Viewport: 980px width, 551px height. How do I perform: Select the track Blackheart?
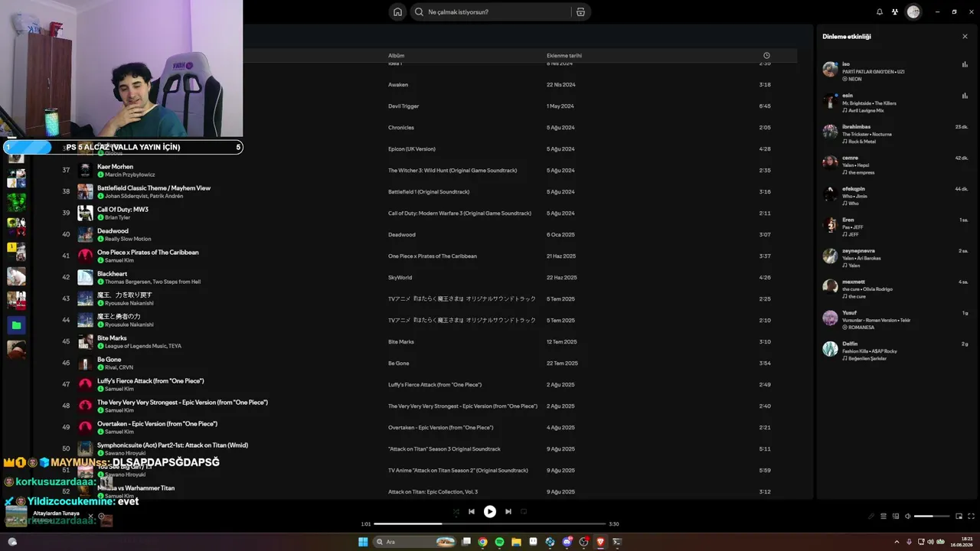tap(112, 274)
